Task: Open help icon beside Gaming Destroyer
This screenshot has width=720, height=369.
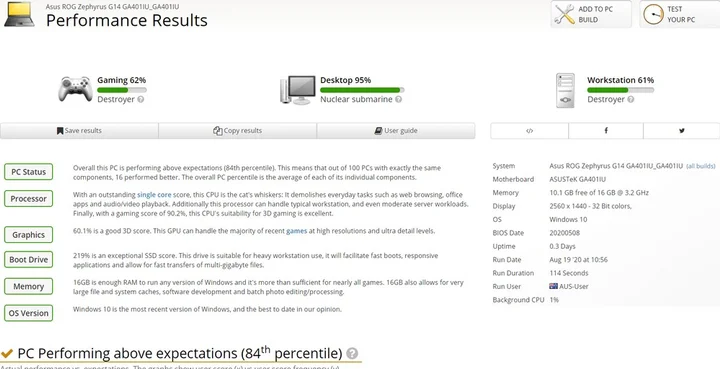Action: 141,100
